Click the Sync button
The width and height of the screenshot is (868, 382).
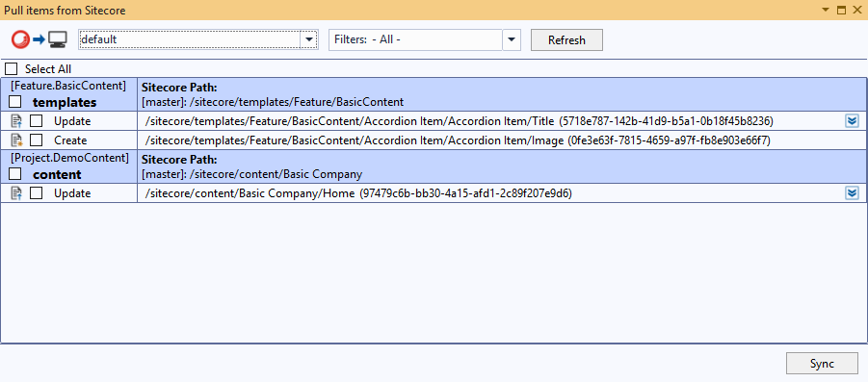coord(822,363)
